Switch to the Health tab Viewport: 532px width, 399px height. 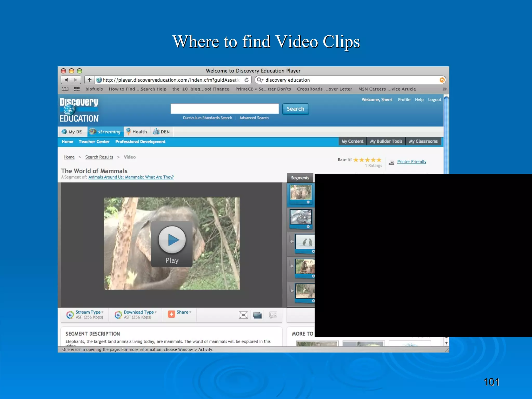(137, 132)
